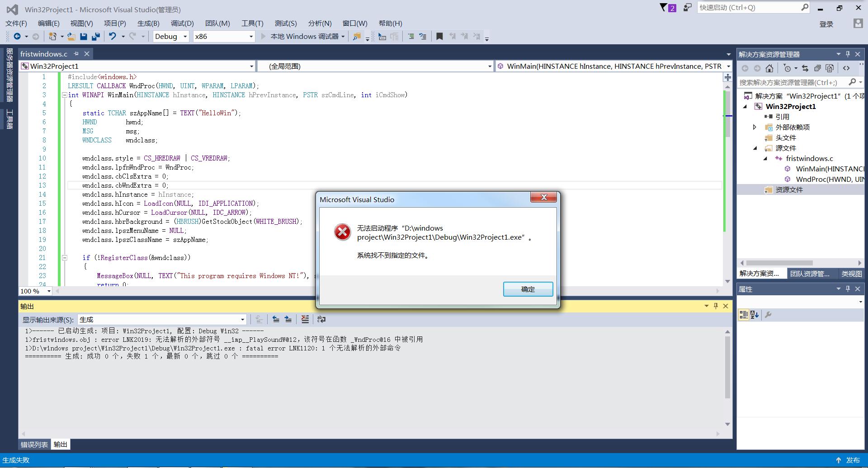Toggle word wrap in the Output panel

[x=321, y=319]
